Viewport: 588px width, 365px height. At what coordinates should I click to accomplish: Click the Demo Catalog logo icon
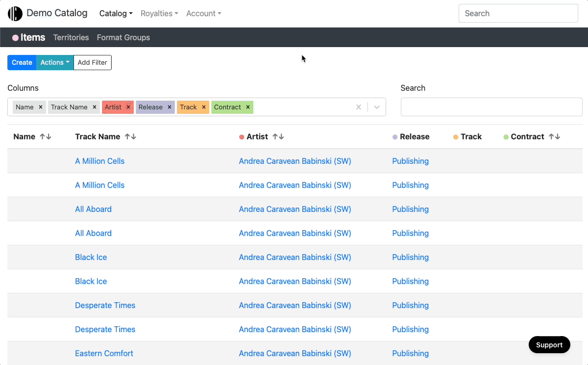(15, 13)
